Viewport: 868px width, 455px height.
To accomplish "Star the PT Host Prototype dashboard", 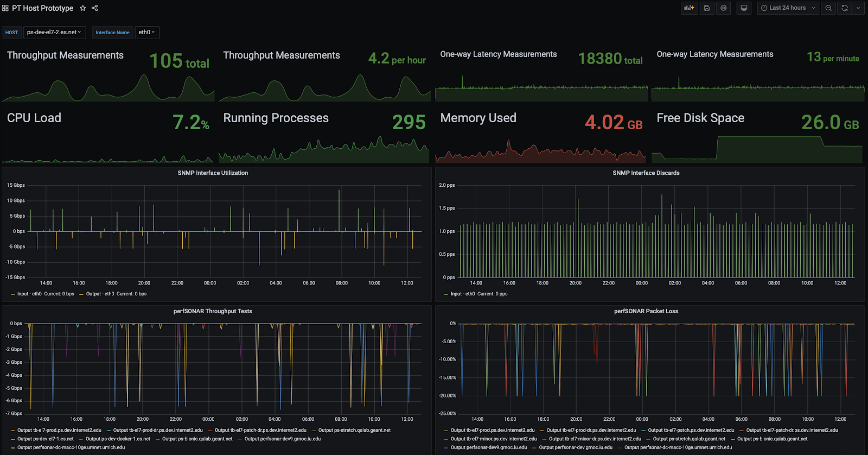I will pyautogui.click(x=82, y=8).
